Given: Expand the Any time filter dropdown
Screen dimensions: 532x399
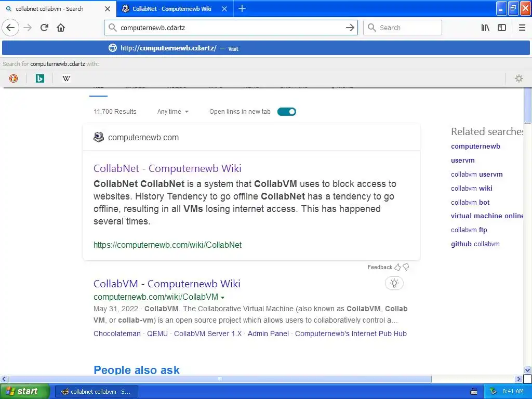Looking at the screenshot, I should click(x=172, y=112).
